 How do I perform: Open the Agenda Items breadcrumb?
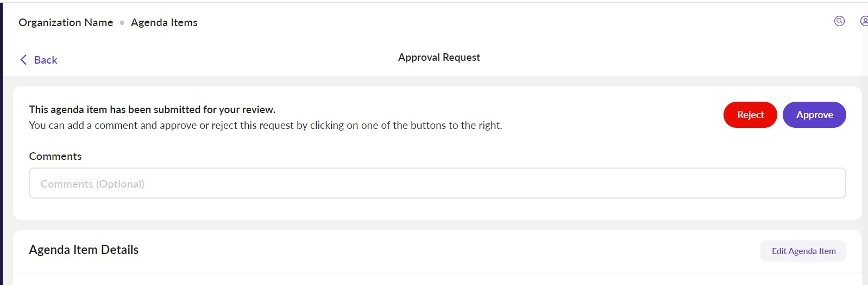click(164, 22)
